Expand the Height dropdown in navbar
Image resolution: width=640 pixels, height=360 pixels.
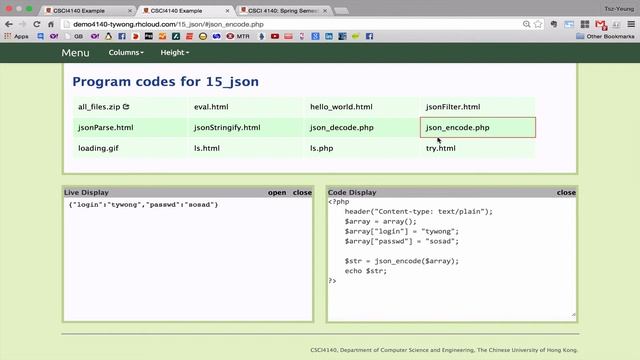click(175, 52)
